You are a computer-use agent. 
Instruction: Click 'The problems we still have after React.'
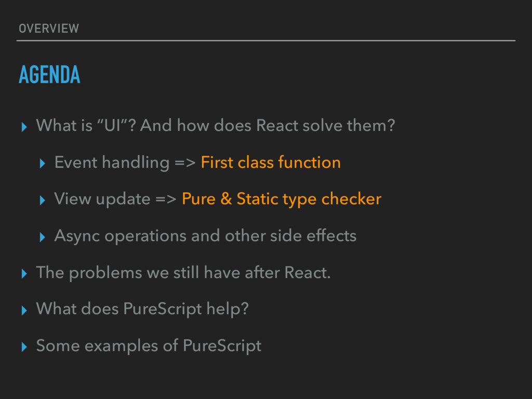[183, 272]
